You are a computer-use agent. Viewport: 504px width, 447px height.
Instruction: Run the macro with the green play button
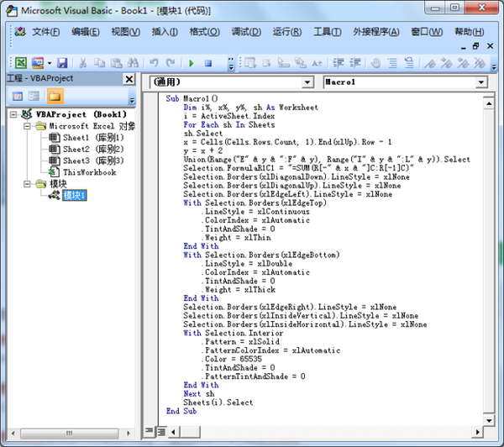point(192,63)
